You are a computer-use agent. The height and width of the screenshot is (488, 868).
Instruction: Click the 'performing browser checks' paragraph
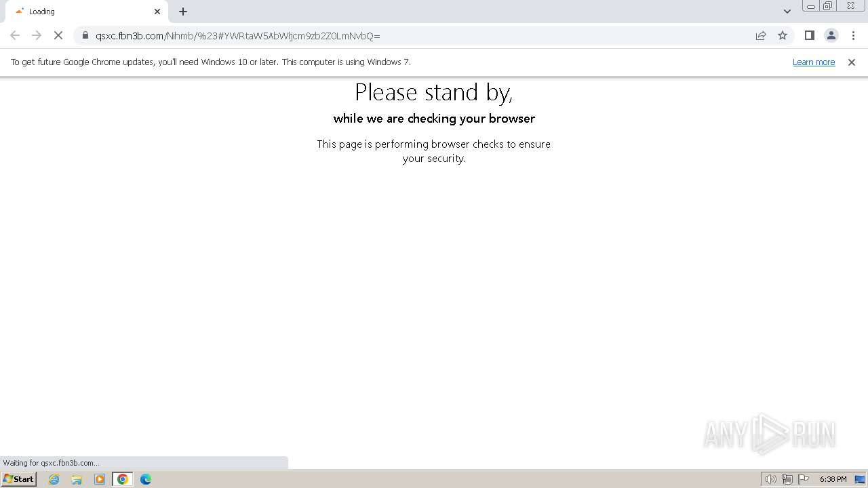[434, 151]
